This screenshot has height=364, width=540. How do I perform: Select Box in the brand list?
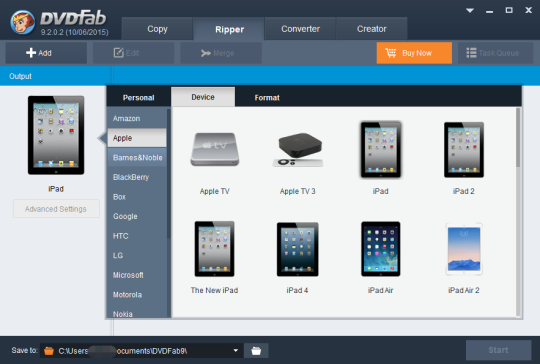click(x=137, y=197)
